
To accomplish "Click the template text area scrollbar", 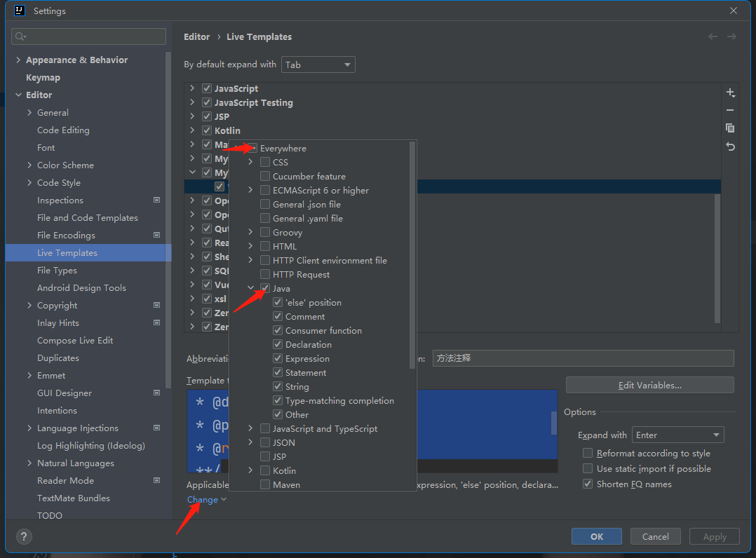I will pos(553,422).
